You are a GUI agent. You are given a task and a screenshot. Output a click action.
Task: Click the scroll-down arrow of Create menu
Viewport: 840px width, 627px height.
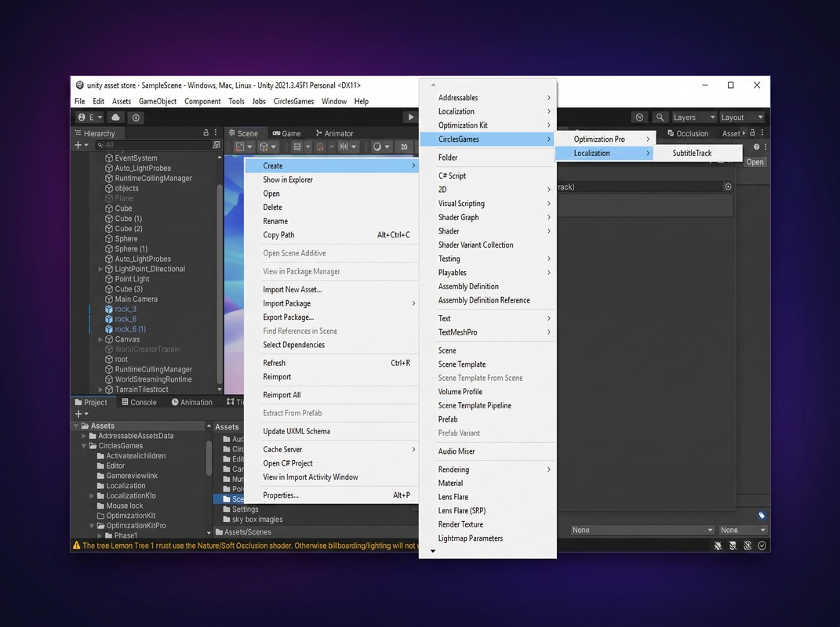pyautogui.click(x=433, y=551)
